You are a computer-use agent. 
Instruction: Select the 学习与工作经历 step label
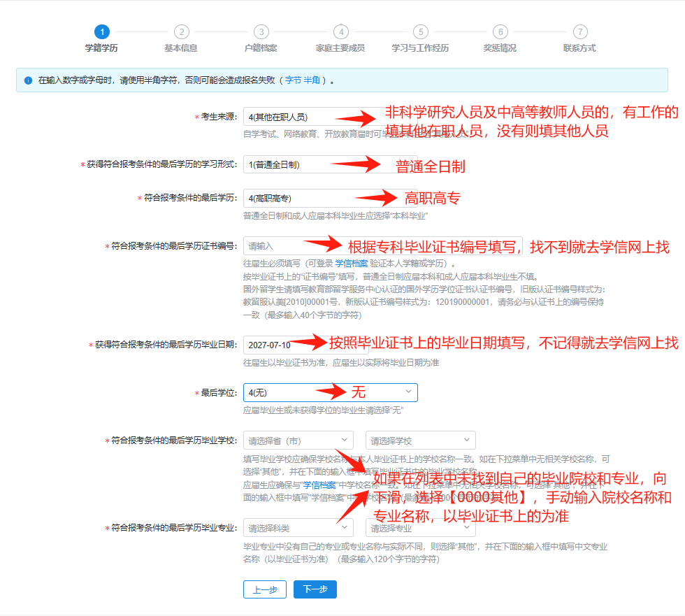(x=420, y=48)
